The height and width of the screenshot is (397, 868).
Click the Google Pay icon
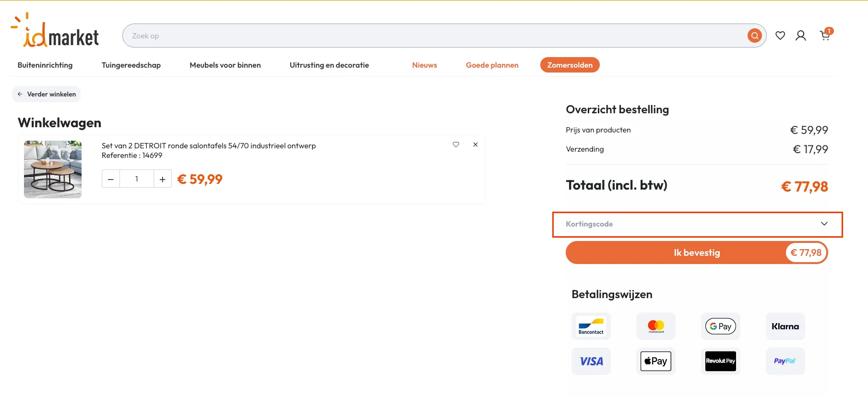(721, 326)
